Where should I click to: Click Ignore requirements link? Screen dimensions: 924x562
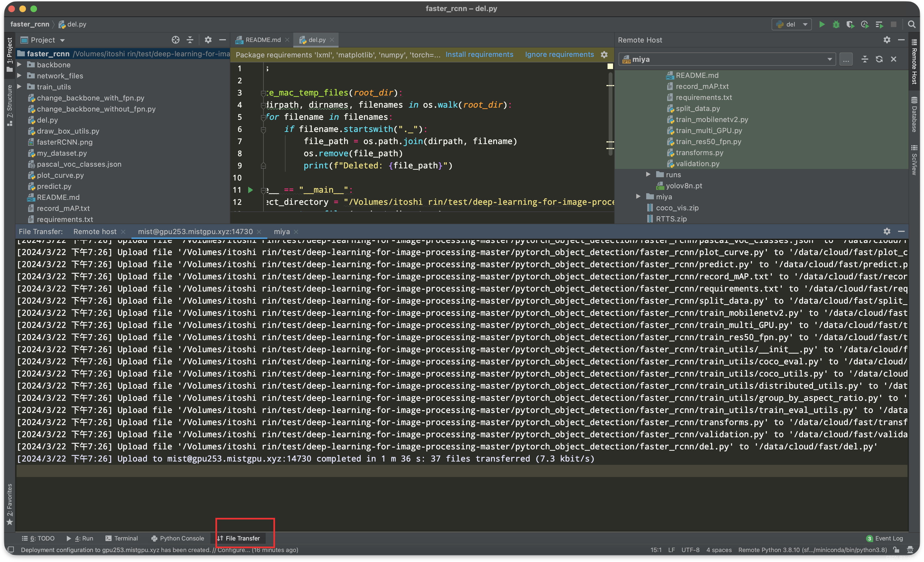coord(559,55)
